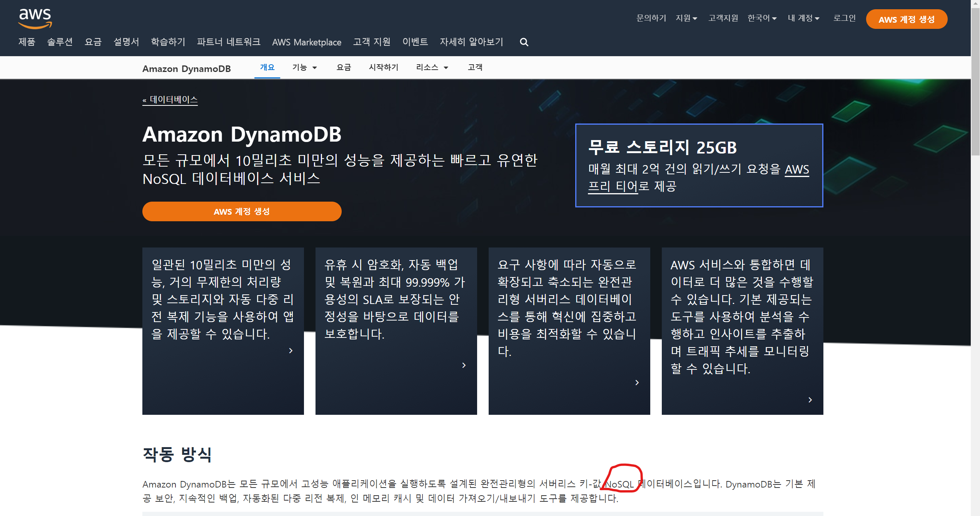Open the 리소스 dropdown

tap(432, 67)
